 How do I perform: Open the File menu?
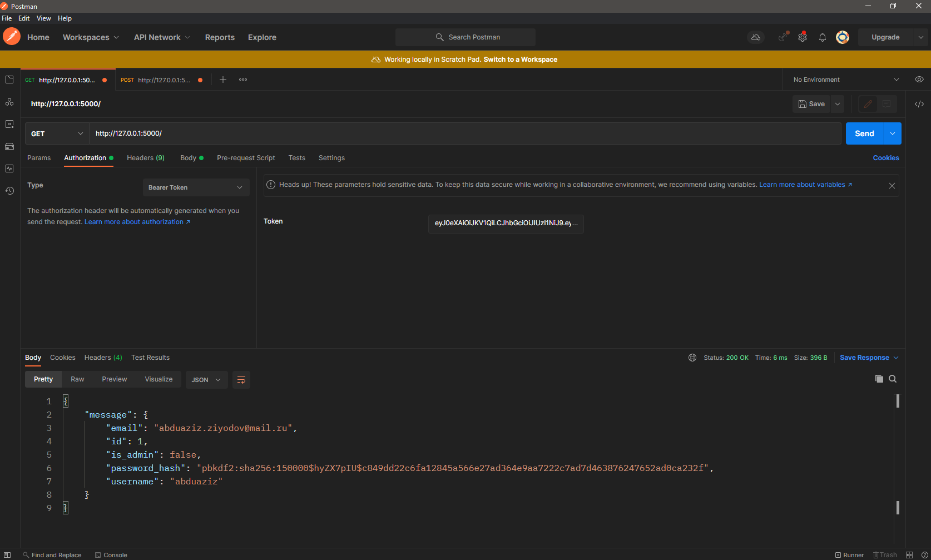coord(7,18)
